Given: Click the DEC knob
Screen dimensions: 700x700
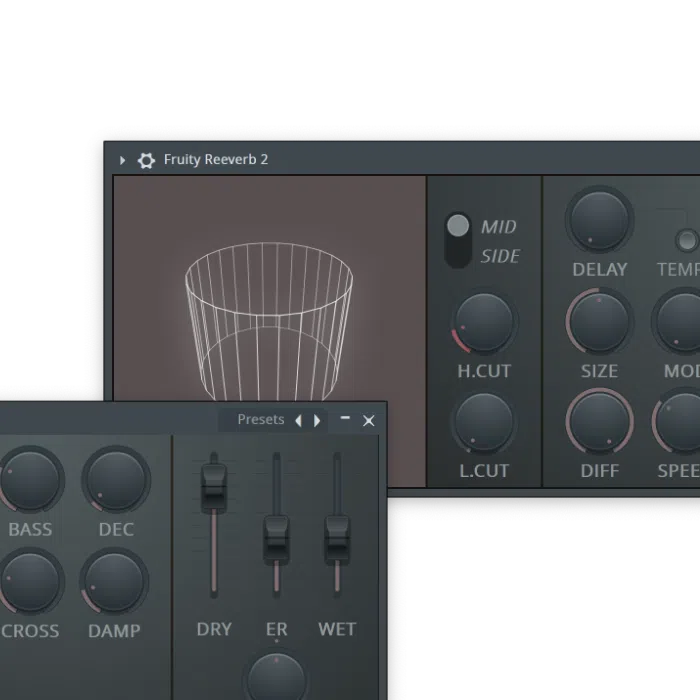Looking at the screenshot, I should click(x=116, y=480).
